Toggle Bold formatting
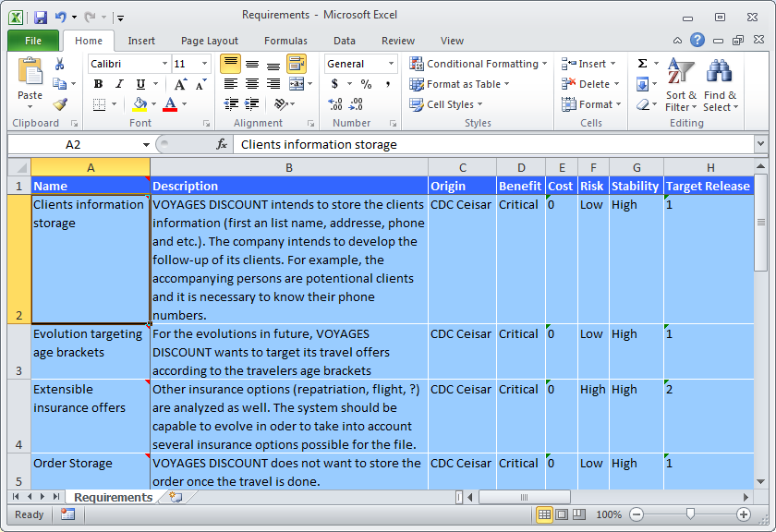776x532 pixels. pyautogui.click(x=98, y=84)
